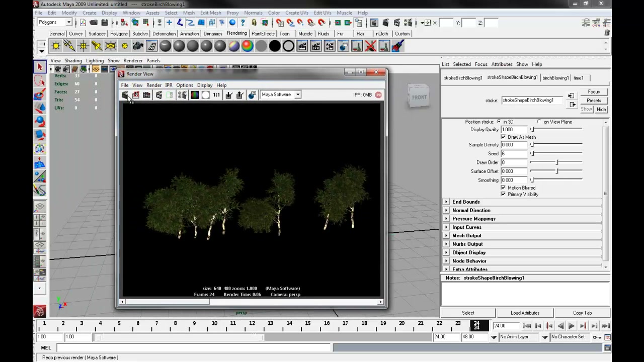Image resolution: width=644 pixels, height=362 pixels.
Task: Toggle the Draw As Mesh checkbox
Action: [503, 137]
